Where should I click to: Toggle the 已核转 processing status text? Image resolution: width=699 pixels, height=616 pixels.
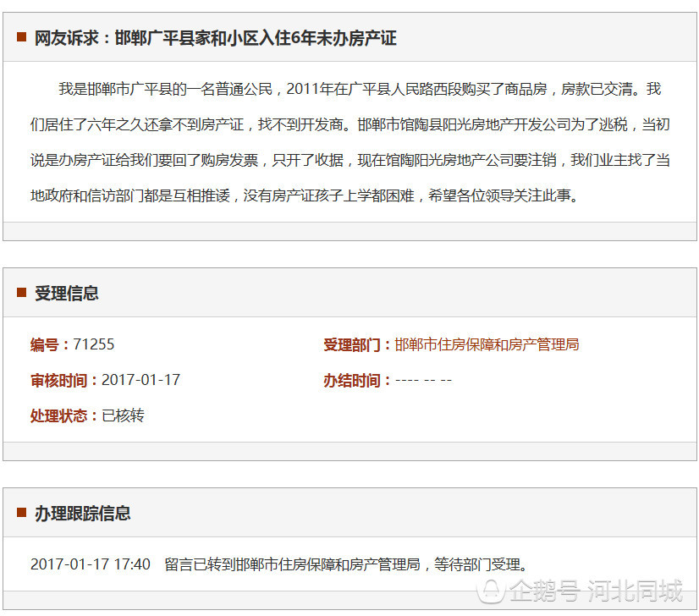pos(123,415)
